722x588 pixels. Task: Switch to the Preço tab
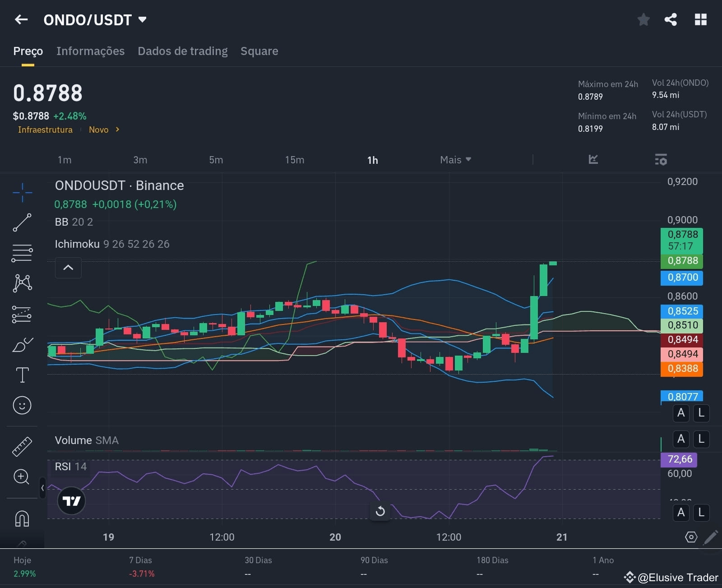tap(28, 51)
